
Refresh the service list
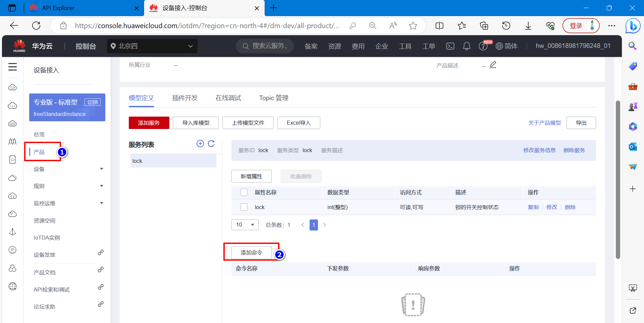point(211,143)
